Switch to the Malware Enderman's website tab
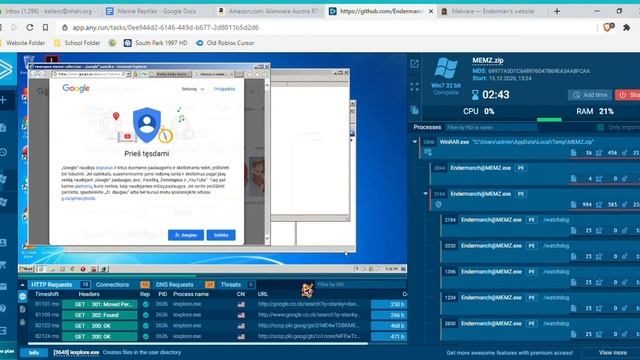This screenshot has width=640, height=360. tap(492, 11)
